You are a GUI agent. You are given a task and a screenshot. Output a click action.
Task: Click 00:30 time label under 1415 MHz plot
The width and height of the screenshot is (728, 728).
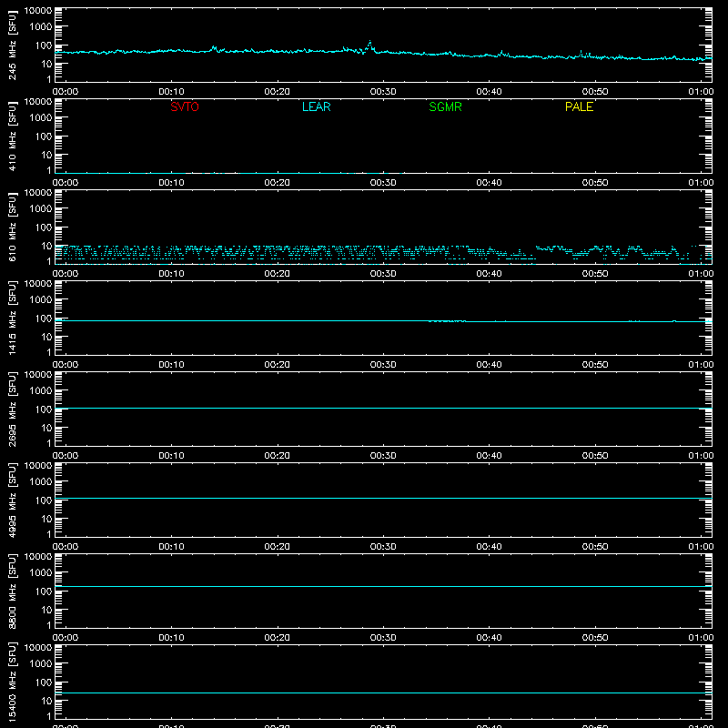(x=383, y=365)
